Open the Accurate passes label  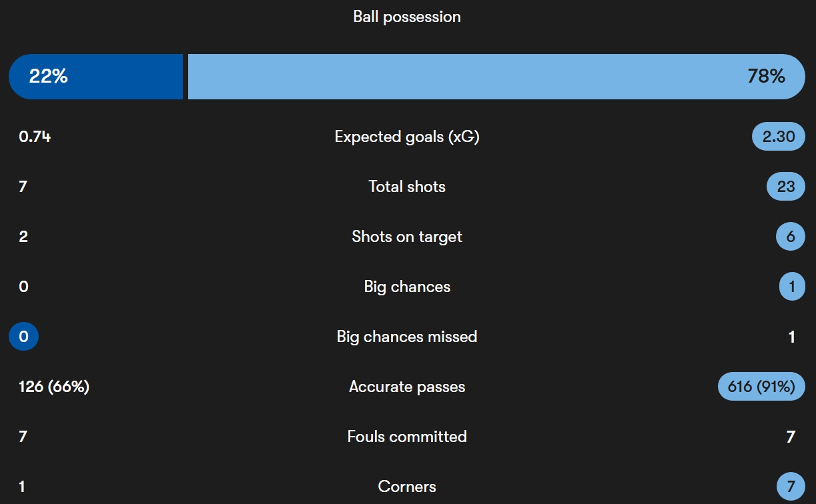pos(407,387)
